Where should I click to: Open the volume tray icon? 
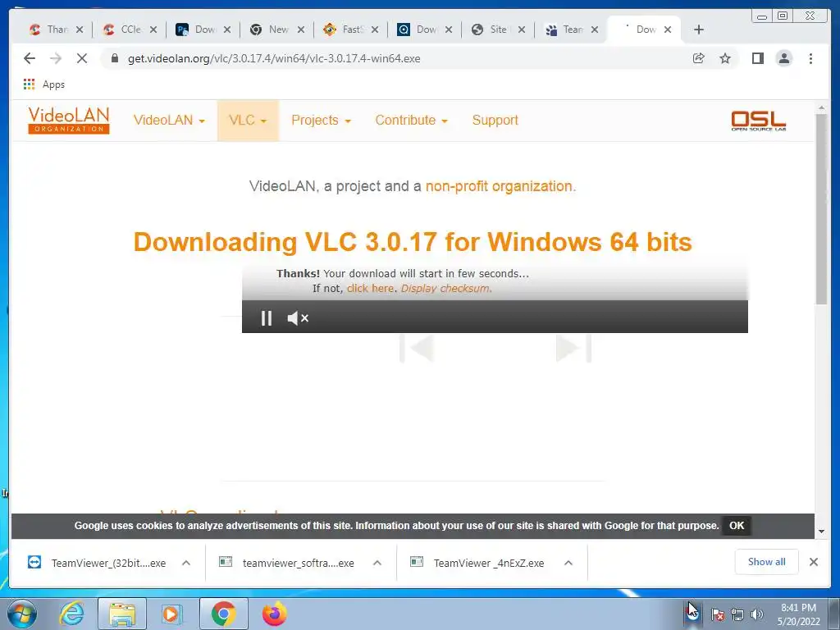(x=756, y=614)
